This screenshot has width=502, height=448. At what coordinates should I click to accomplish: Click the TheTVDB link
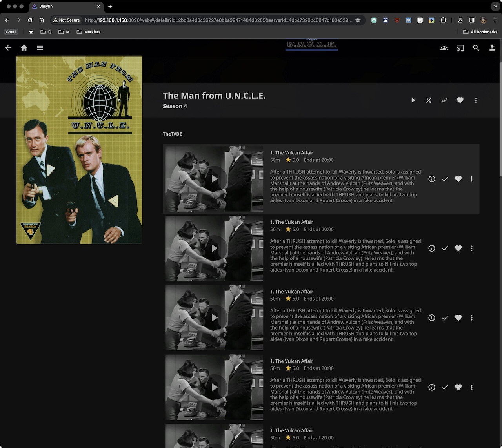pos(173,134)
